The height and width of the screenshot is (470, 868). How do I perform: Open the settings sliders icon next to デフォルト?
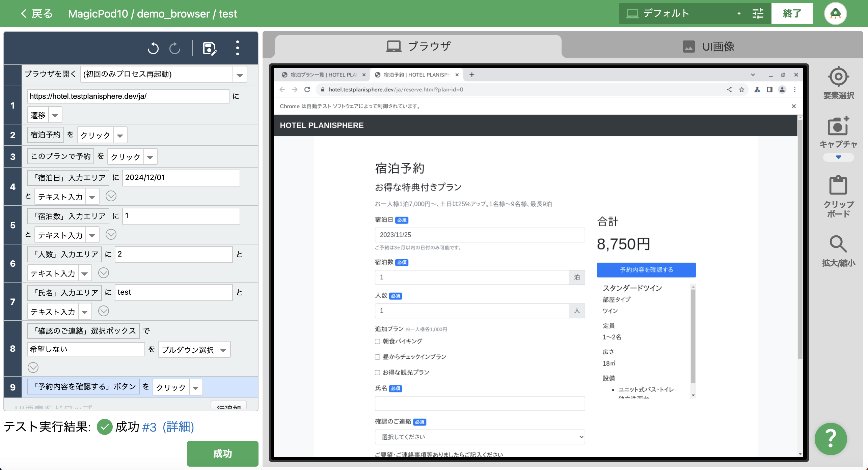point(758,13)
